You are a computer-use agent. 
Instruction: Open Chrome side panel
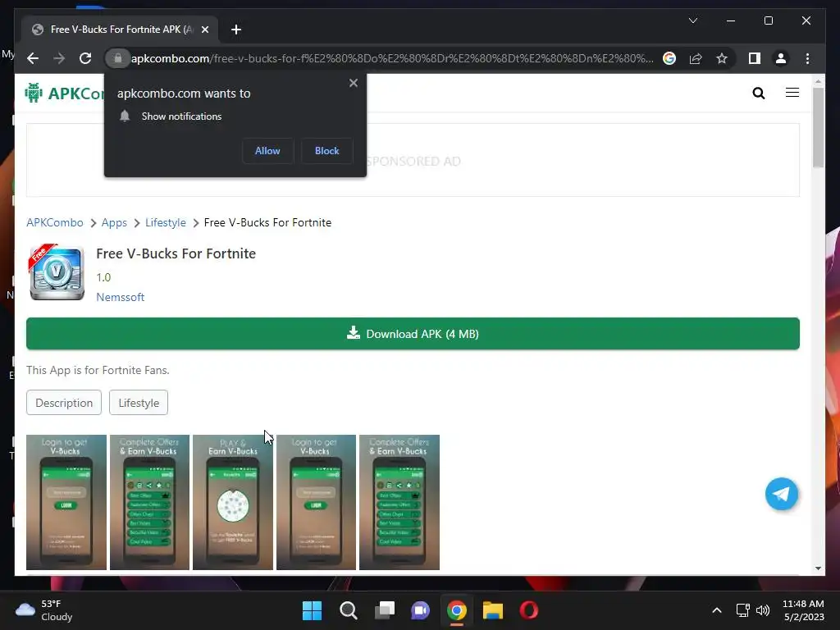[x=755, y=58]
